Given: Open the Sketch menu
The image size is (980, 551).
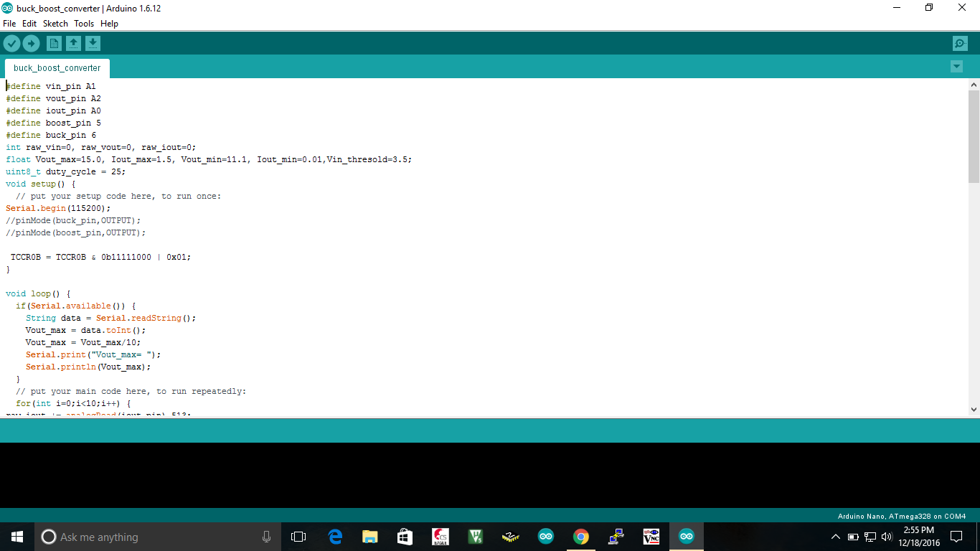Looking at the screenshot, I should pos(55,23).
